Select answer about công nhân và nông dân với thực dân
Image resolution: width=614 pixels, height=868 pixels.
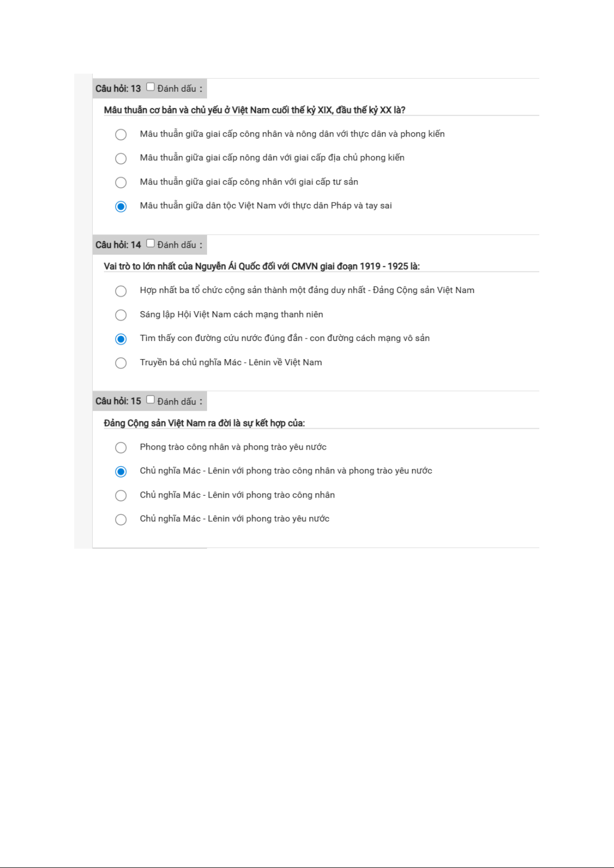tap(121, 134)
